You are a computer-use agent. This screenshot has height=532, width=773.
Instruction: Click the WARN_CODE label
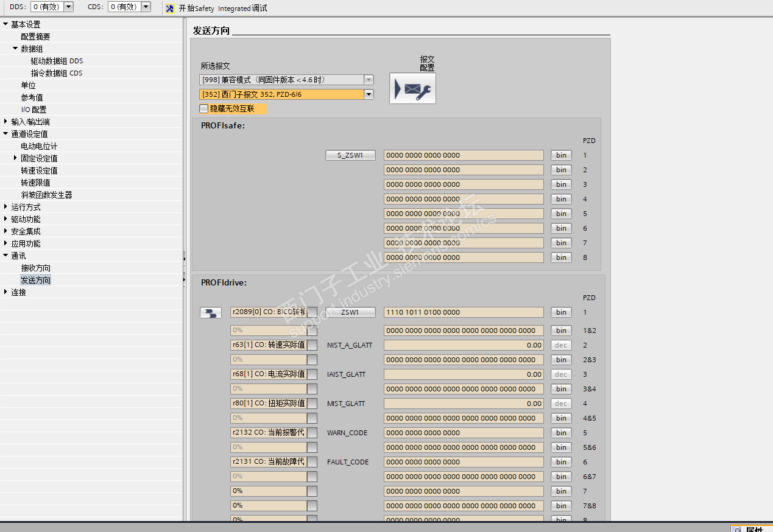[x=347, y=433]
